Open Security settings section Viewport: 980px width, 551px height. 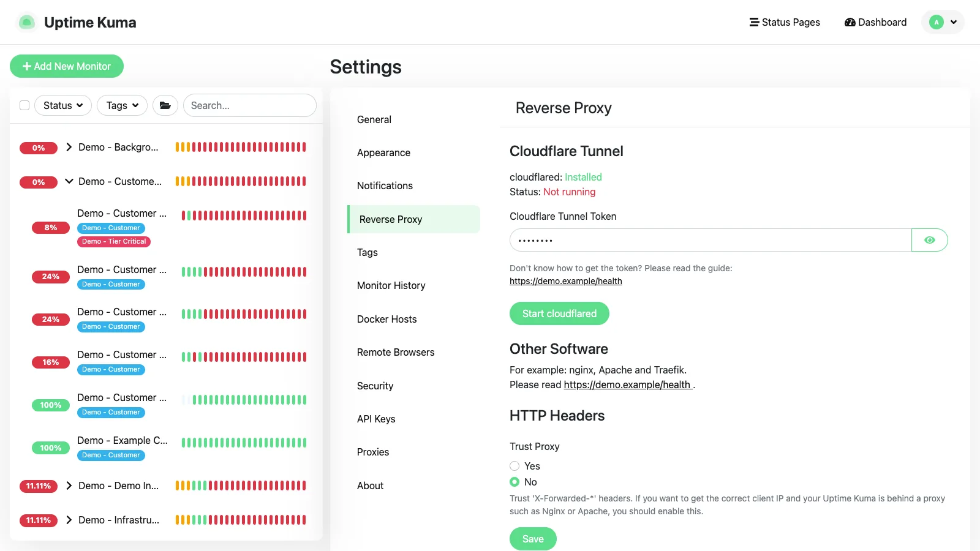tap(413, 386)
